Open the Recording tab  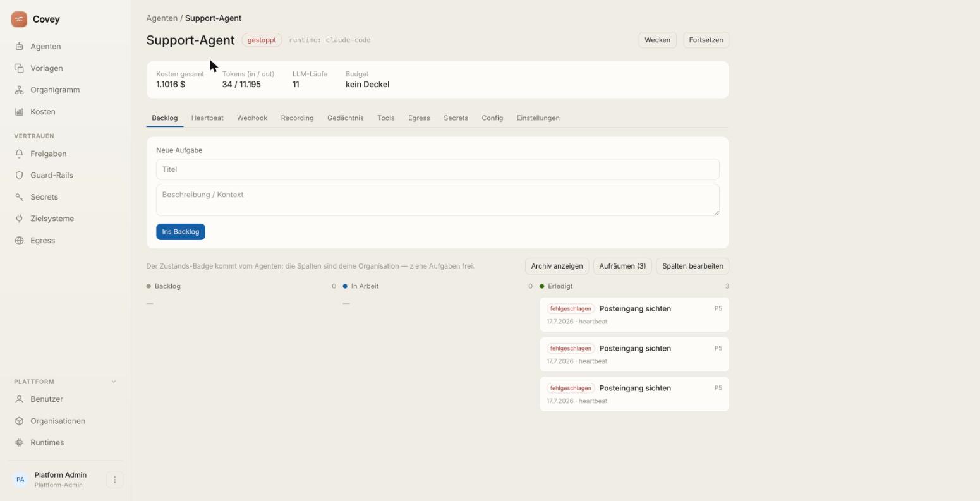tap(297, 118)
